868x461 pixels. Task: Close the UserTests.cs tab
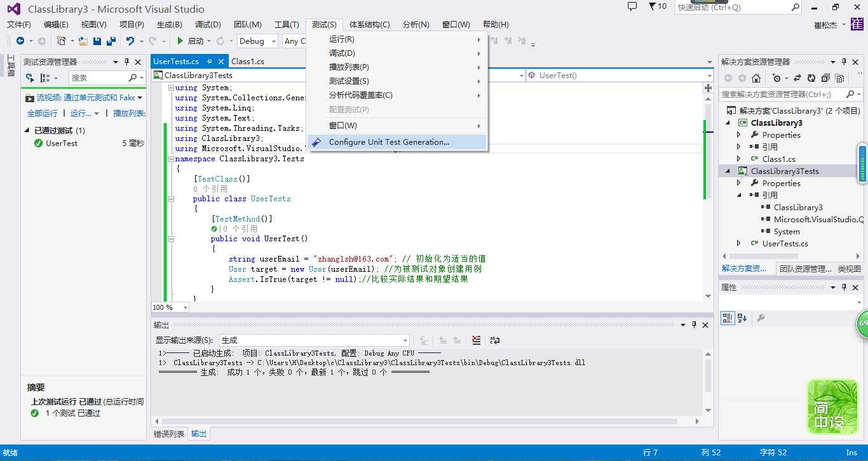[x=221, y=62]
